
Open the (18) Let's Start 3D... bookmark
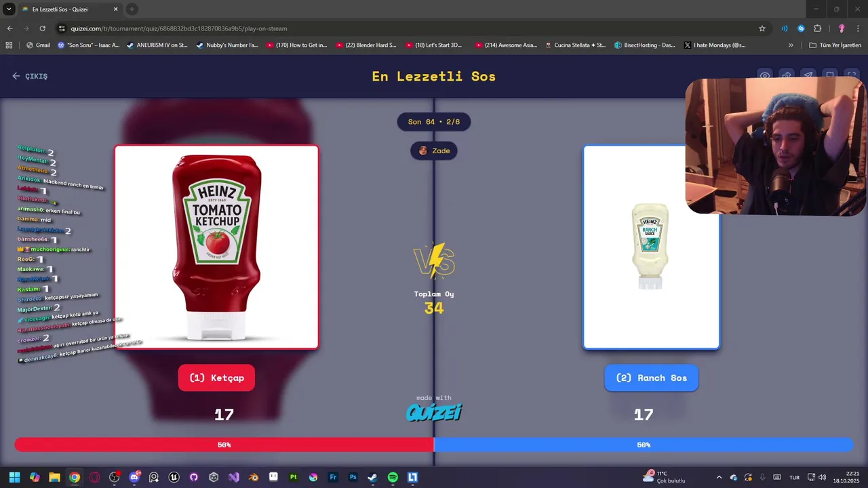pos(435,45)
